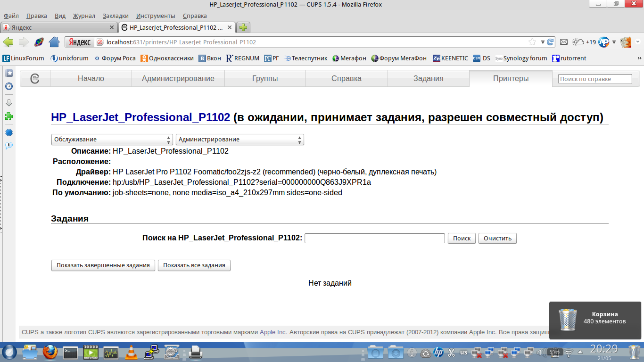Screen dimensions: 644x362
Task: Open the Synology forum bookmark
Action: (521, 58)
